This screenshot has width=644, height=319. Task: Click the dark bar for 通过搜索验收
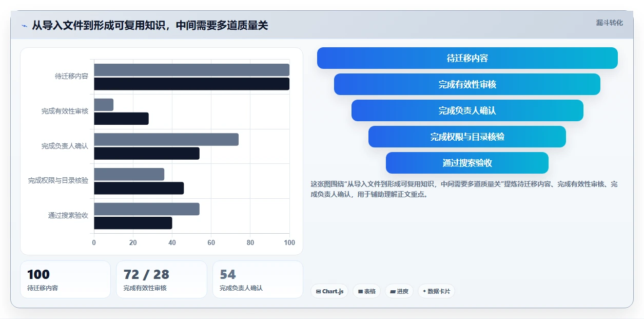point(133,223)
